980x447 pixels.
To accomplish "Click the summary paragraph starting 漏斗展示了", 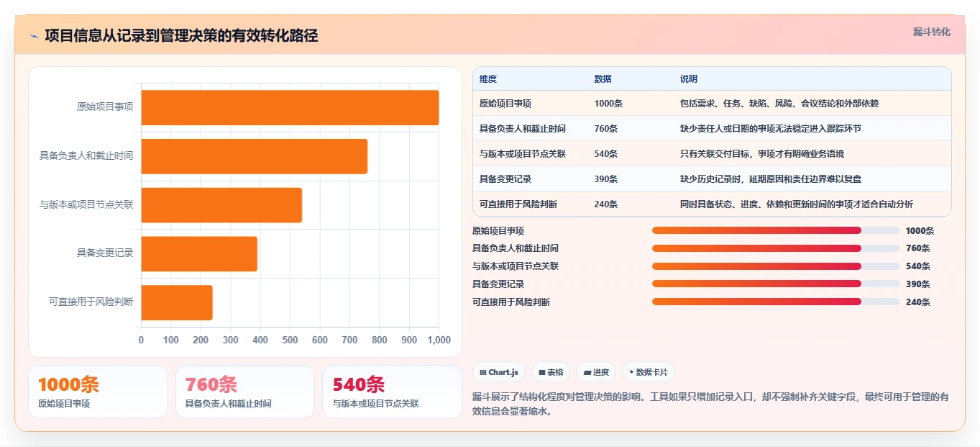I will coord(710,405).
